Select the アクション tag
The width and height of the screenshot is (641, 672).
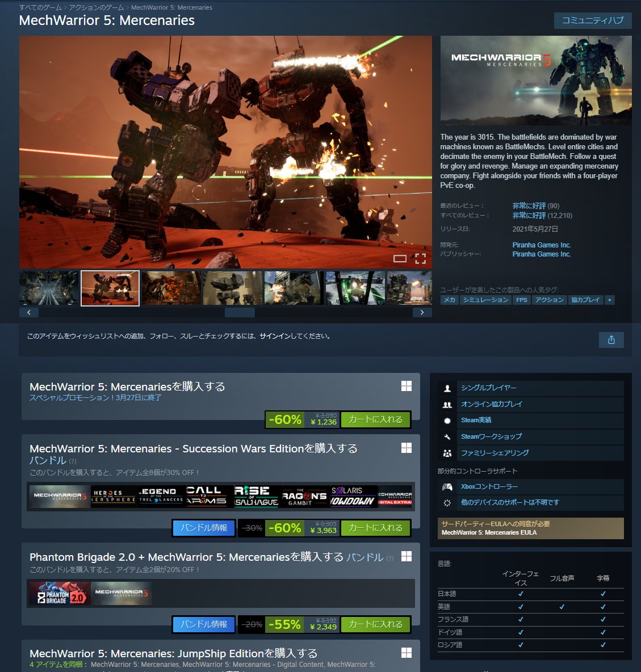(549, 300)
